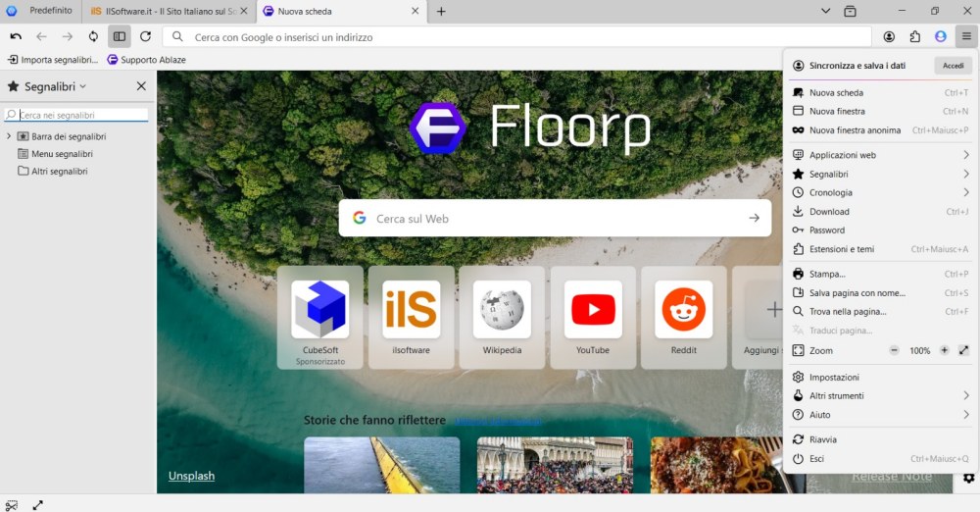Select Nuova scheda menu entry

880,92
